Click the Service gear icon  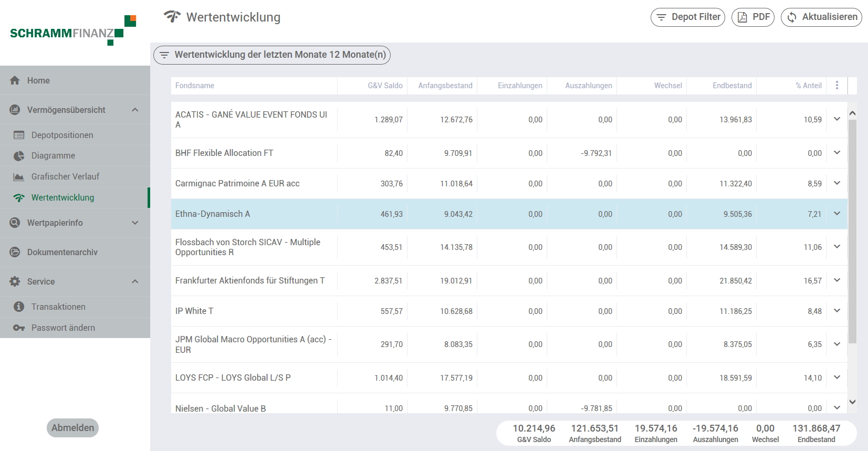point(15,281)
